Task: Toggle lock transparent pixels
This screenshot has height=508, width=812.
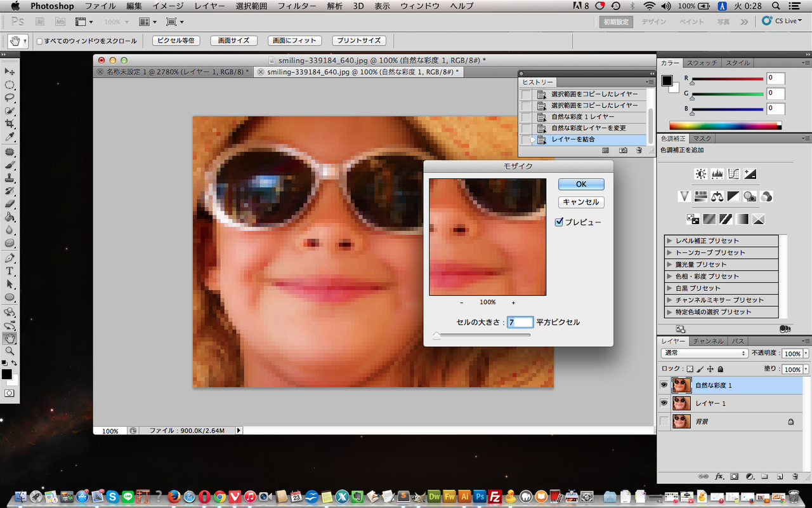Action: pyautogui.click(x=690, y=369)
